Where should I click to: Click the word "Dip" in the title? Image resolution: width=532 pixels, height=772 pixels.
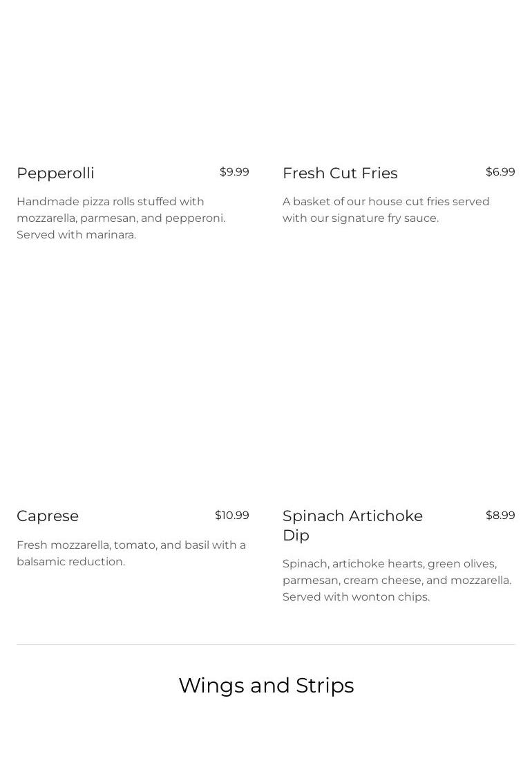click(296, 536)
